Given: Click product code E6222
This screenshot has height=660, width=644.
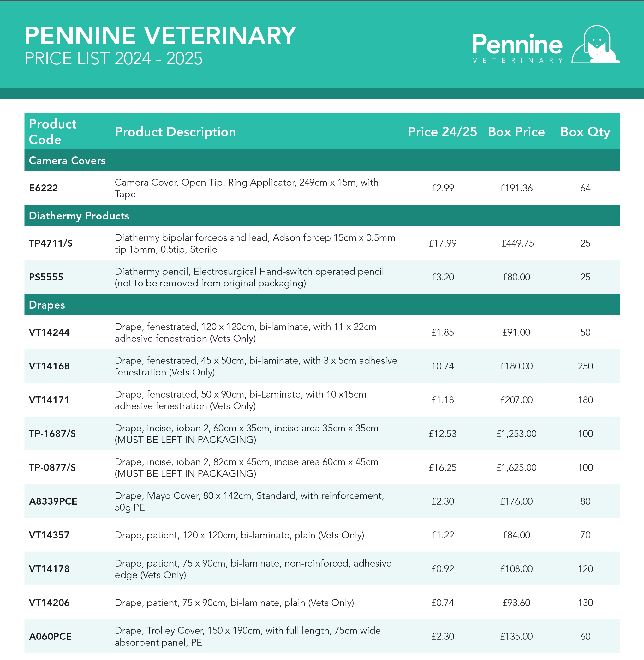Looking at the screenshot, I should (x=43, y=188).
